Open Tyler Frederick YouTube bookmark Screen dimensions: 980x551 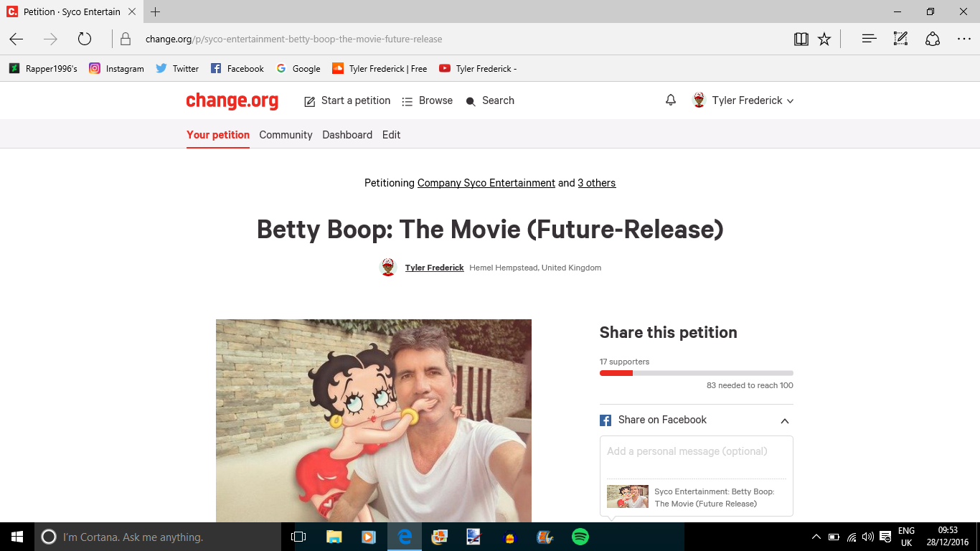coord(478,69)
